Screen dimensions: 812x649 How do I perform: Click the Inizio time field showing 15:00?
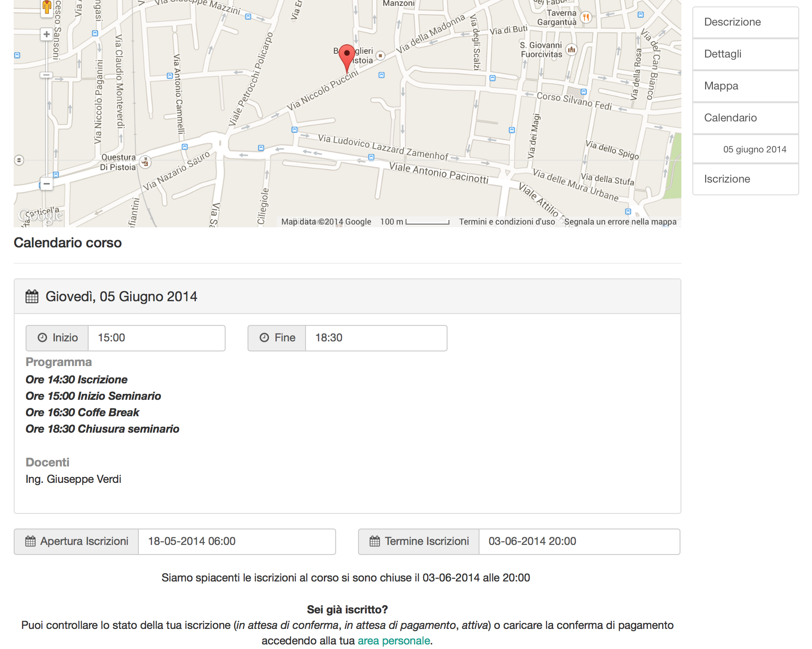click(x=156, y=338)
